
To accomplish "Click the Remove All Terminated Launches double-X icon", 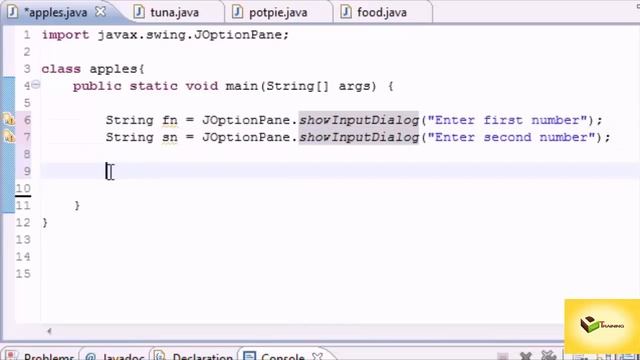I will (x=549, y=356).
